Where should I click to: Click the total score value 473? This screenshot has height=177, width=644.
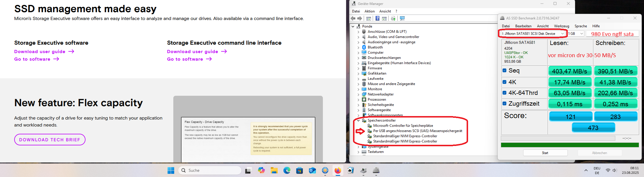tap(593, 128)
